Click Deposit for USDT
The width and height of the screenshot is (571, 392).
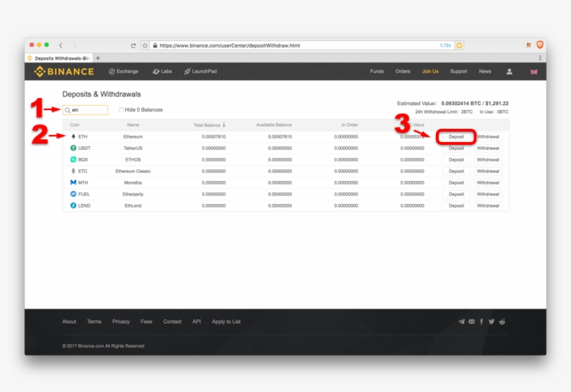point(456,148)
